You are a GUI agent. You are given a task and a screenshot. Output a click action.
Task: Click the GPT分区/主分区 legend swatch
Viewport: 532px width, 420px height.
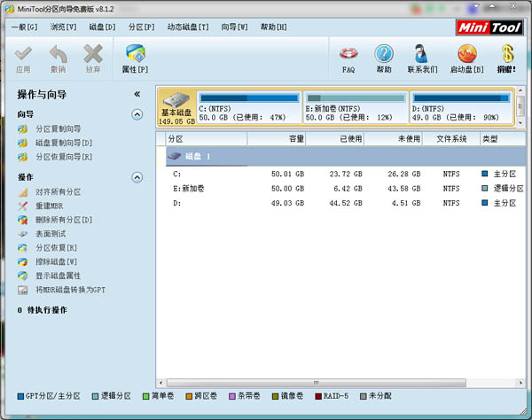click(20, 396)
